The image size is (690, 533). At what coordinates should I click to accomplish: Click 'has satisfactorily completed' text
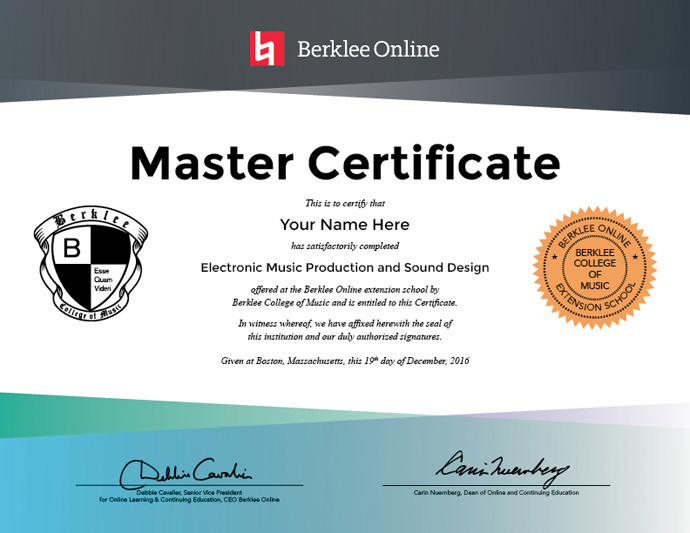(345, 246)
